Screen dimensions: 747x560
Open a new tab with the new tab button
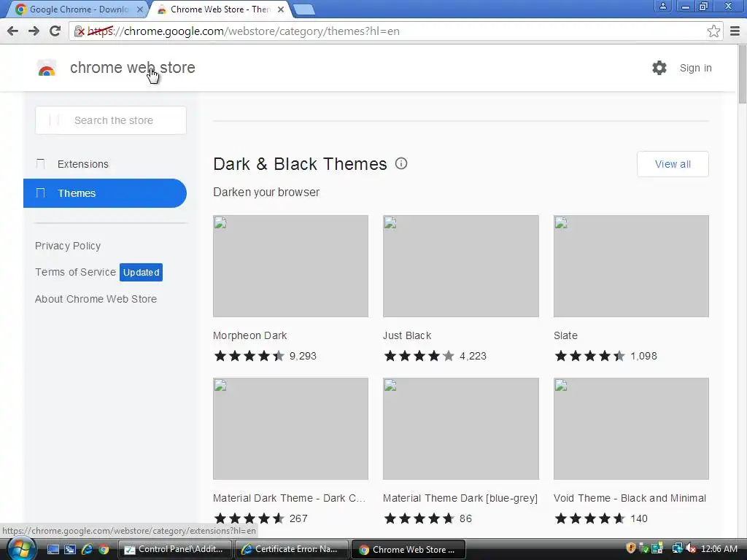point(303,9)
